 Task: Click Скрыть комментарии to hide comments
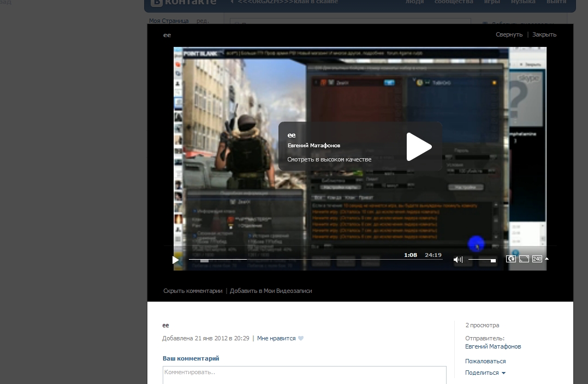pos(193,291)
